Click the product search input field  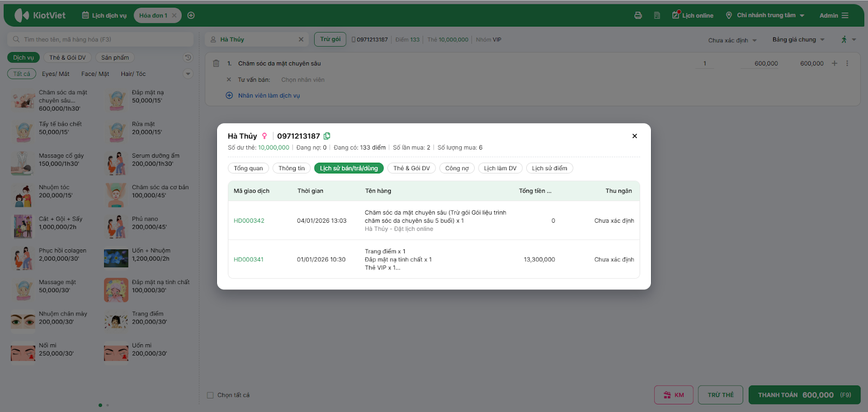tap(100, 40)
